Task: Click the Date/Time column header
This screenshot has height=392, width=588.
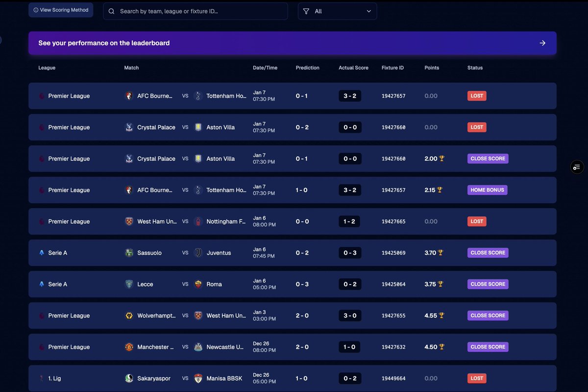Action: tap(265, 68)
